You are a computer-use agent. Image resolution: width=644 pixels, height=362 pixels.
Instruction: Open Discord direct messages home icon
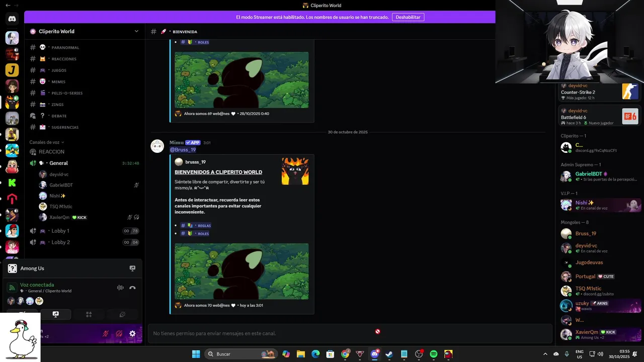point(12,19)
